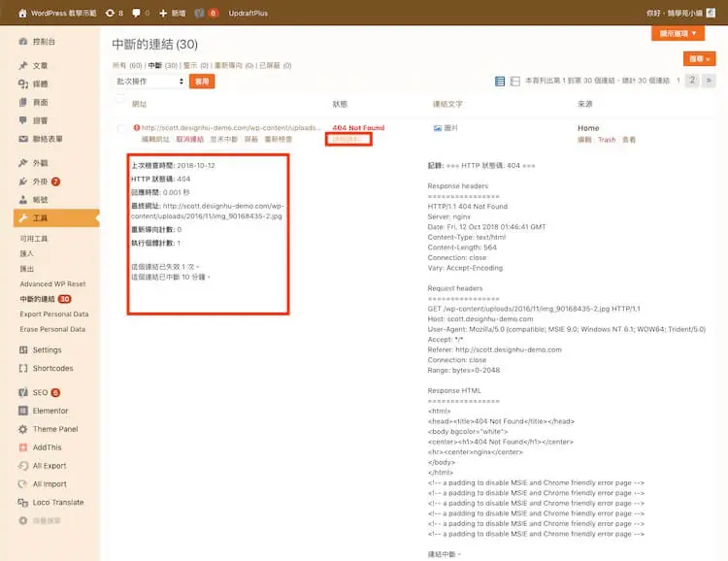Filter by 所有 (60) links tab
This screenshot has height=561, width=728.
127,65
